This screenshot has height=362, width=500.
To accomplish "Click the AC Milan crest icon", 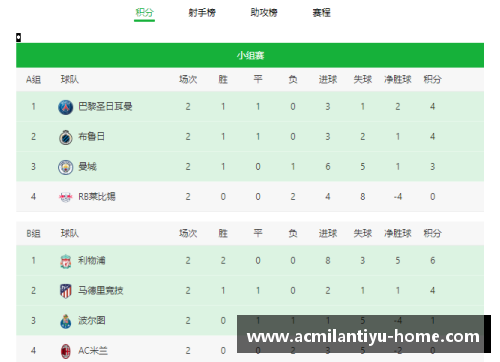I will coord(66,351).
